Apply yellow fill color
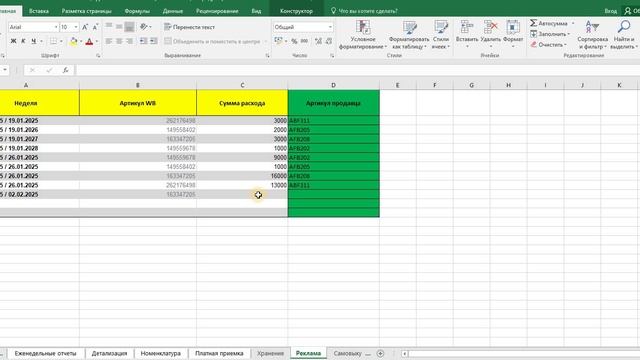640x360 pixels. pos(73,41)
